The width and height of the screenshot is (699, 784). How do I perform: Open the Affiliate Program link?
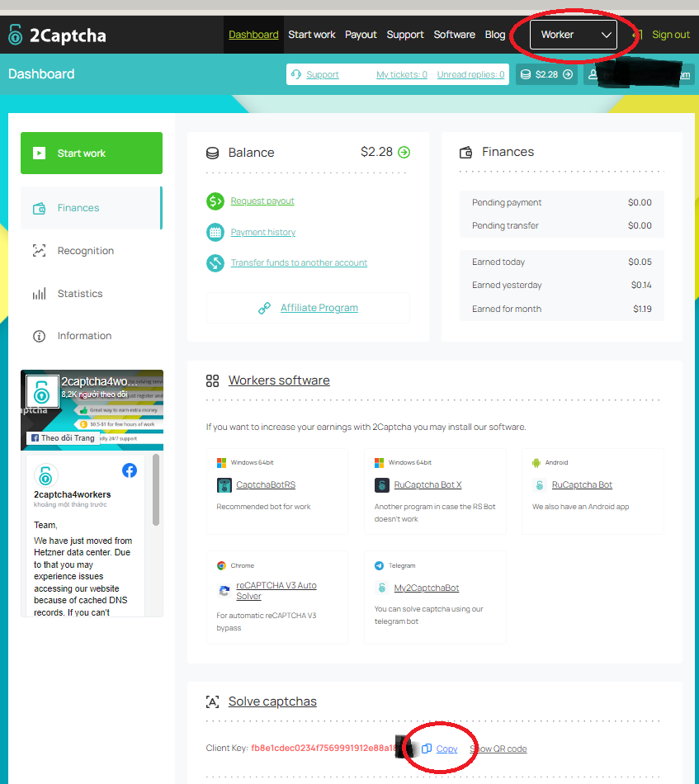coord(319,308)
